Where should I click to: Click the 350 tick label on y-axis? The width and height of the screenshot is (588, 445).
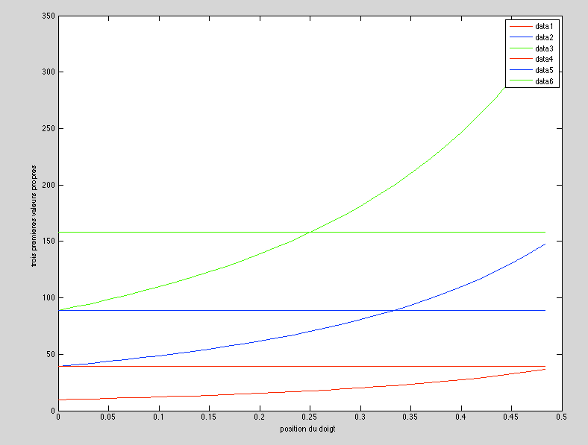[48, 16]
